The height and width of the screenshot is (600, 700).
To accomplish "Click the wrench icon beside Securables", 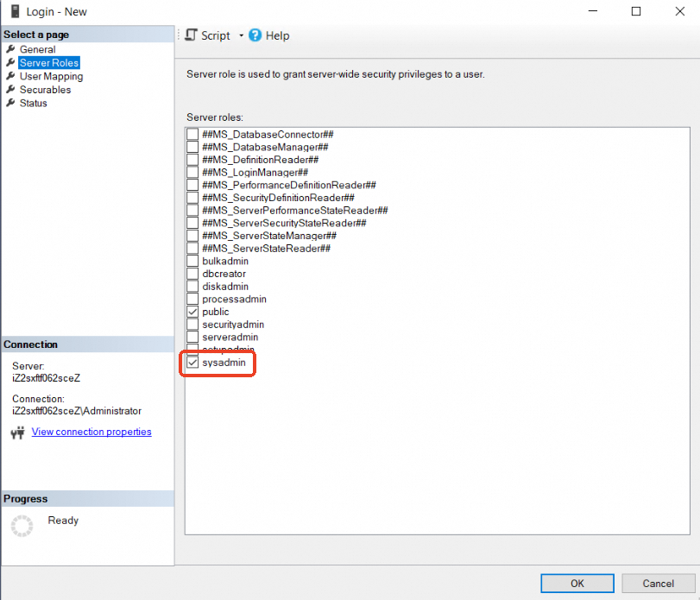I will (x=11, y=90).
